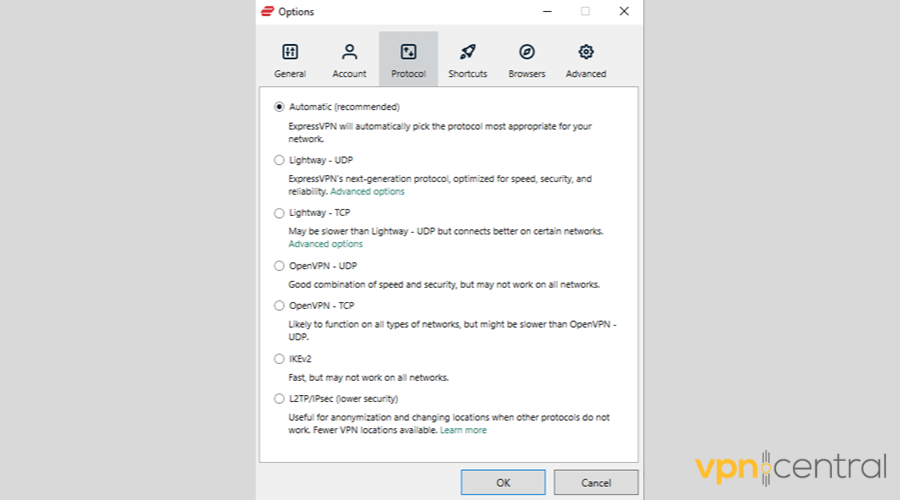The height and width of the screenshot is (500, 900).
Task: Open the Advanced gear icon
Action: [x=586, y=52]
